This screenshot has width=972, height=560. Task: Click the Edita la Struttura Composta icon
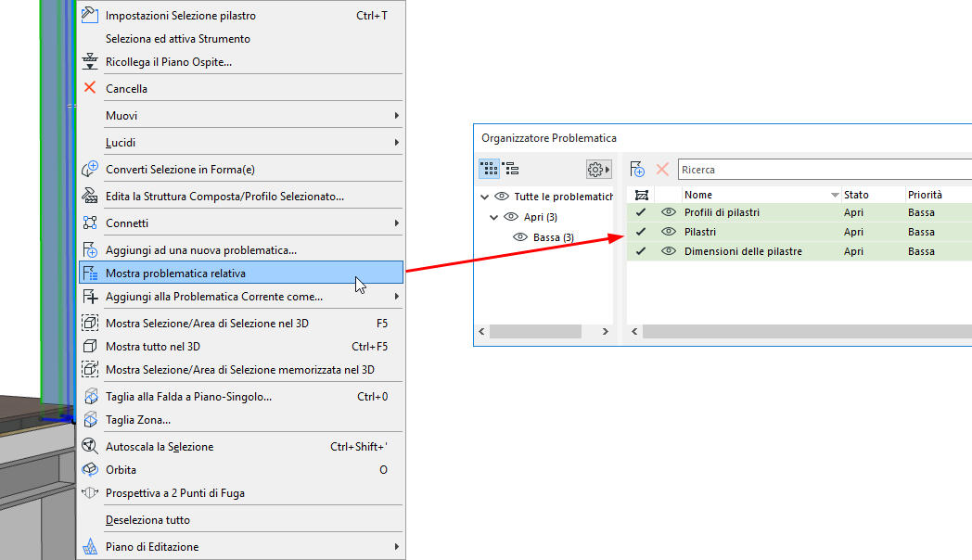tap(90, 196)
